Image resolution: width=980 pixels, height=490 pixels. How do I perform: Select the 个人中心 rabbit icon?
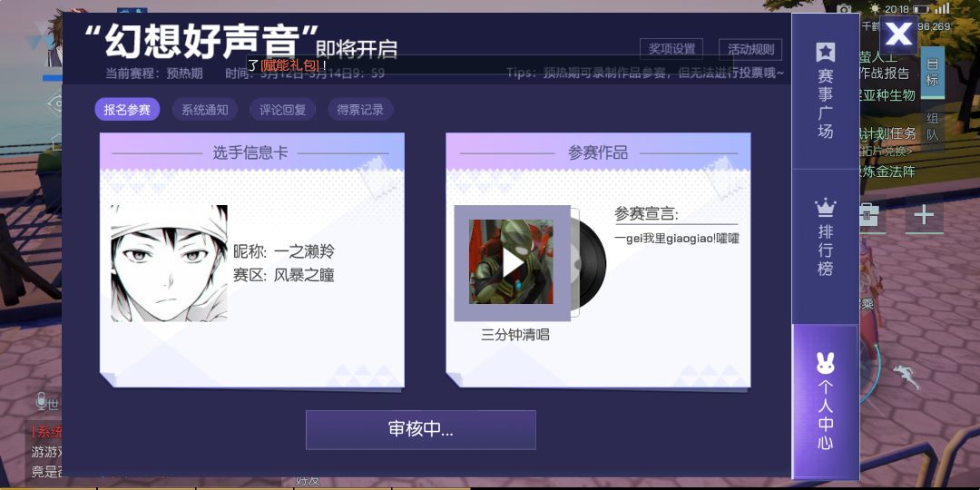click(x=825, y=401)
